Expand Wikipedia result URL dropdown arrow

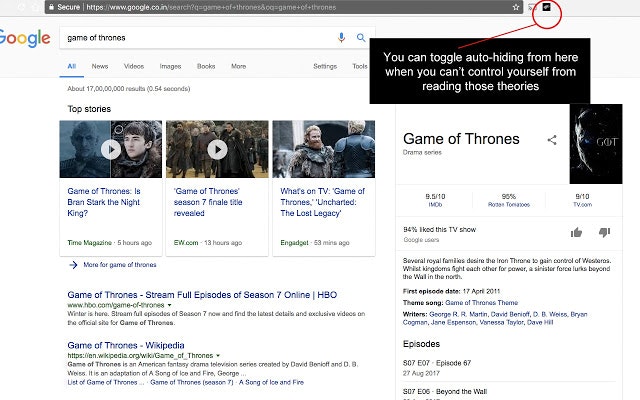(x=218, y=356)
